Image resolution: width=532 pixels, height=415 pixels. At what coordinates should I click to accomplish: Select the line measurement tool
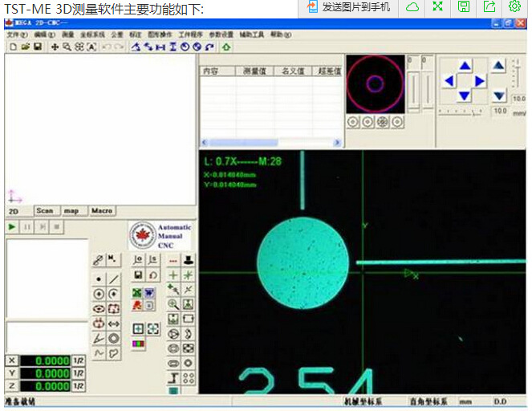[114, 279]
